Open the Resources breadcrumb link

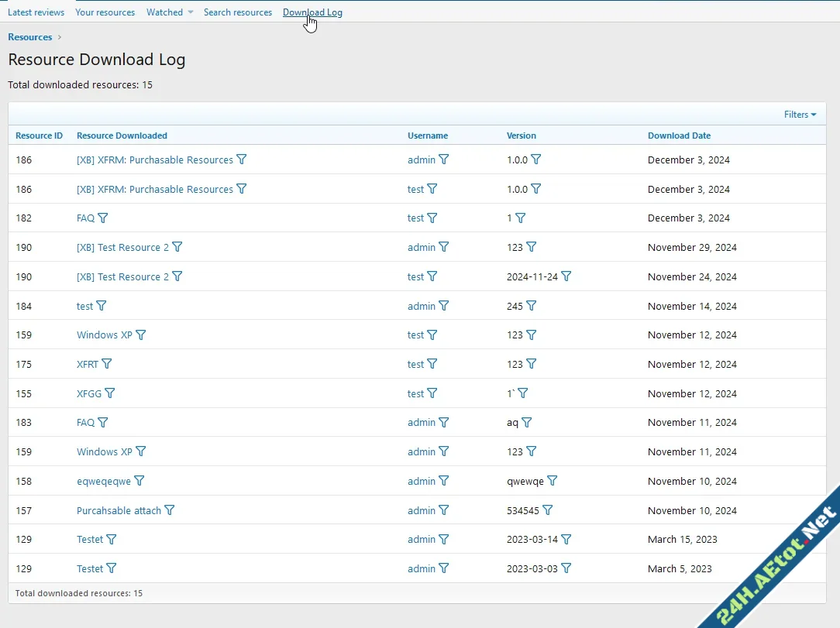pyautogui.click(x=29, y=36)
